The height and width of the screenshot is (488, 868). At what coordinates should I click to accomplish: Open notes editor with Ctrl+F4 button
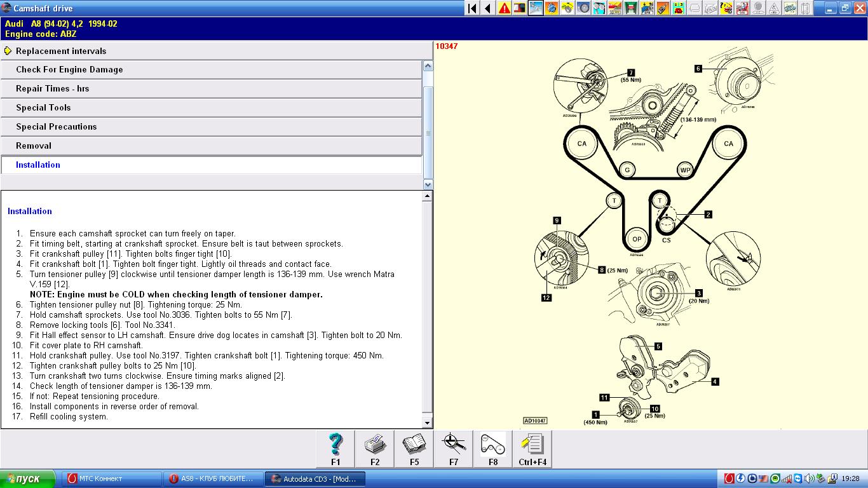point(532,449)
